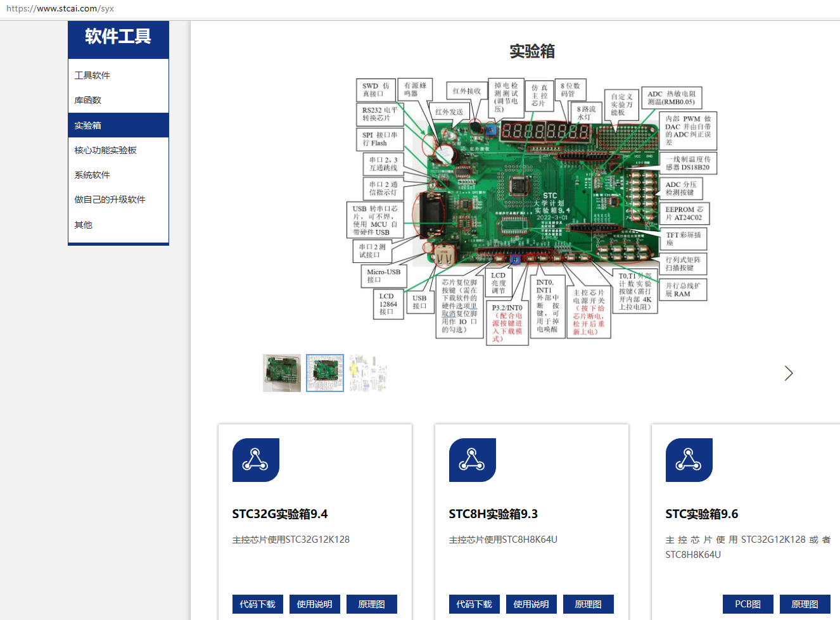Select 其他 in the sidebar menu
The height and width of the screenshot is (620, 840).
118,225
